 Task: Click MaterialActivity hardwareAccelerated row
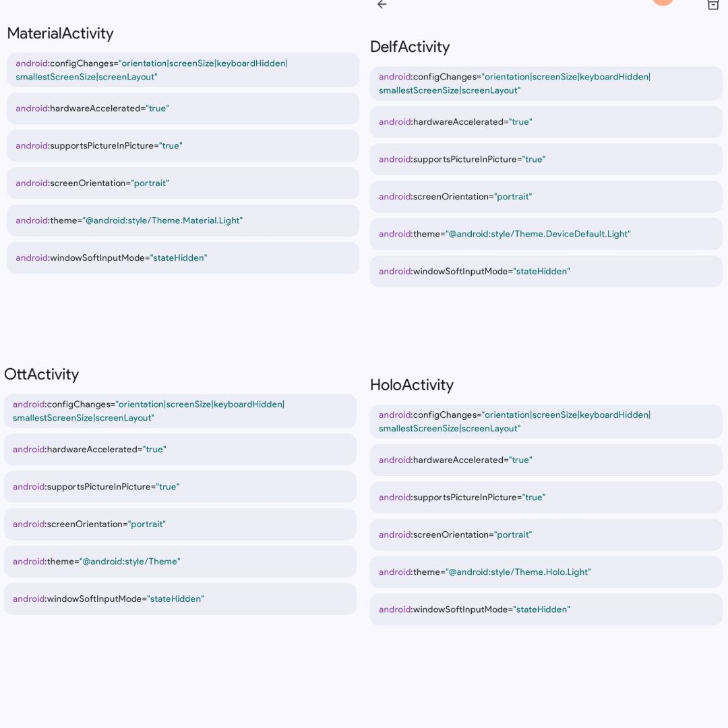tap(183, 109)
